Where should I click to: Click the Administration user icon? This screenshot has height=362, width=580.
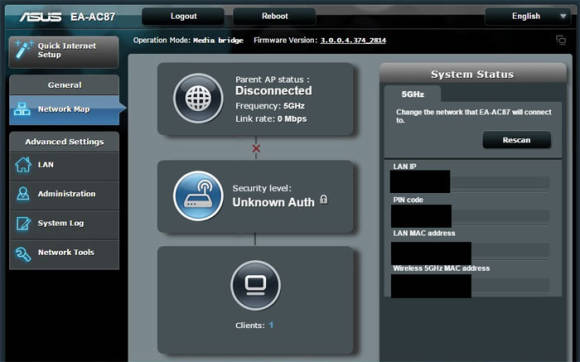tap(23, 194)
